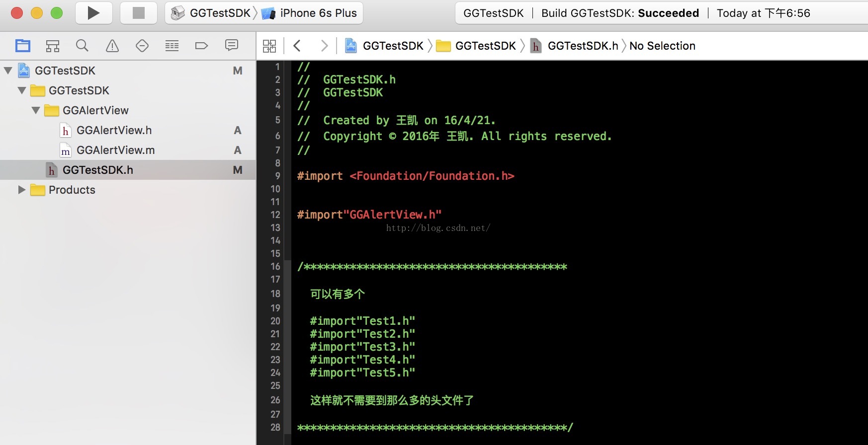The height and width of the screenshot is (445, 868).
Task: Expand the Products folder
Action: coord(21,190)
